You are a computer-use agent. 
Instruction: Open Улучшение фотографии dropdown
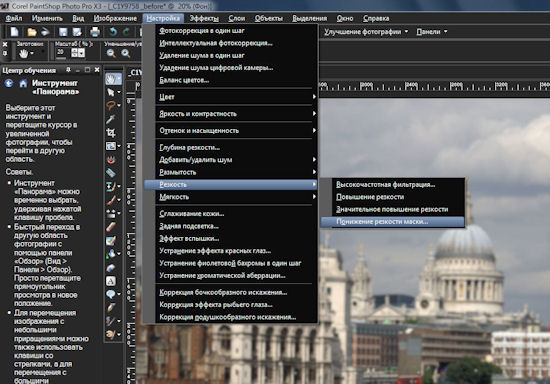[x=366, y=32]
